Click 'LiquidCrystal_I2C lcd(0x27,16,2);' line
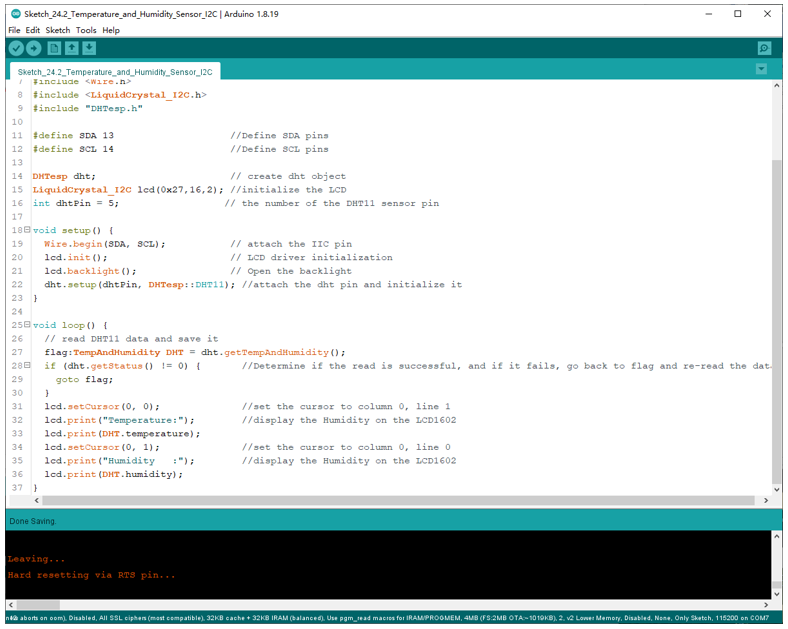Image resolution: width=788 pixels, height=629 pixels. [128, 190]
